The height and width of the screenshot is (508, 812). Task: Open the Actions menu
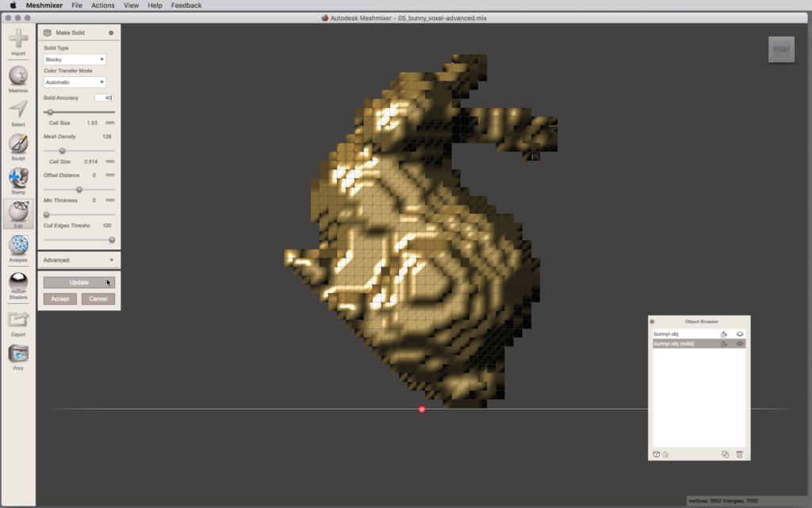[x=102, y=6]
